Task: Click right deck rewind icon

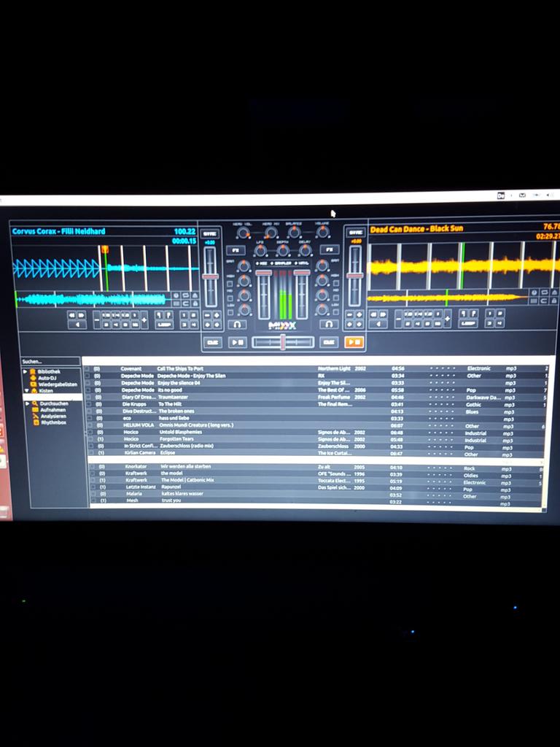Action: coord(373,314)
